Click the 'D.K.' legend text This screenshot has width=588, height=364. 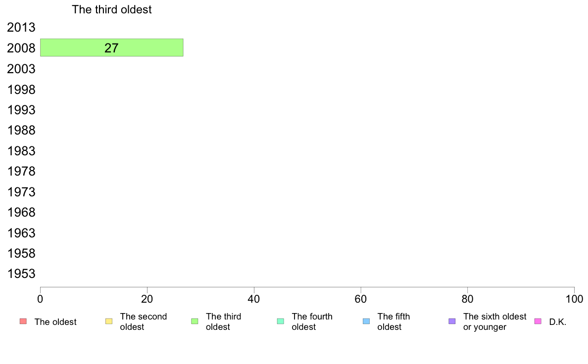(558, 321)
